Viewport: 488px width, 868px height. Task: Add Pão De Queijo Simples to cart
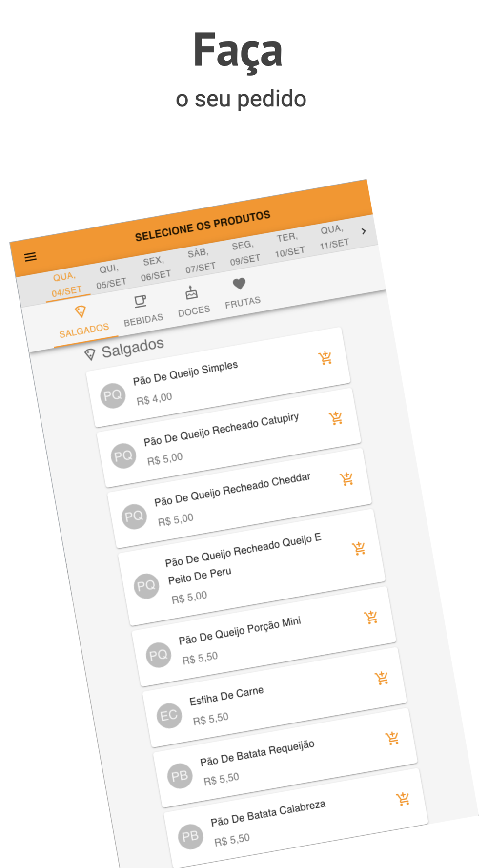(x=325, y=358)
